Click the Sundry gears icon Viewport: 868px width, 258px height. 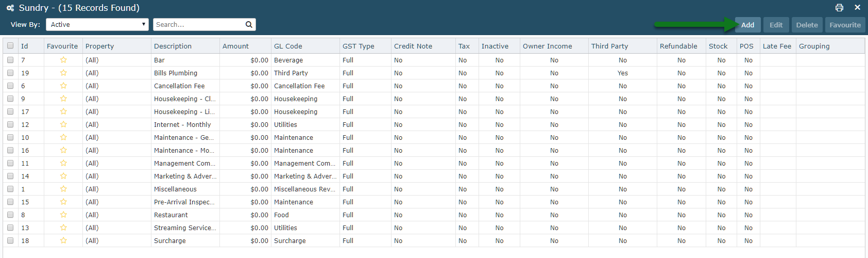[10, 8]
